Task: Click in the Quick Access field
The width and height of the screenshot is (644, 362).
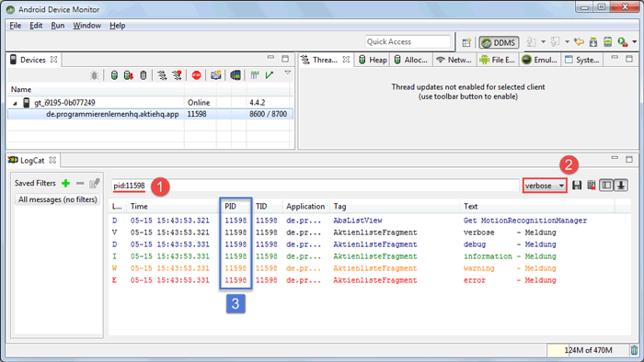Action: click(408, 42)
